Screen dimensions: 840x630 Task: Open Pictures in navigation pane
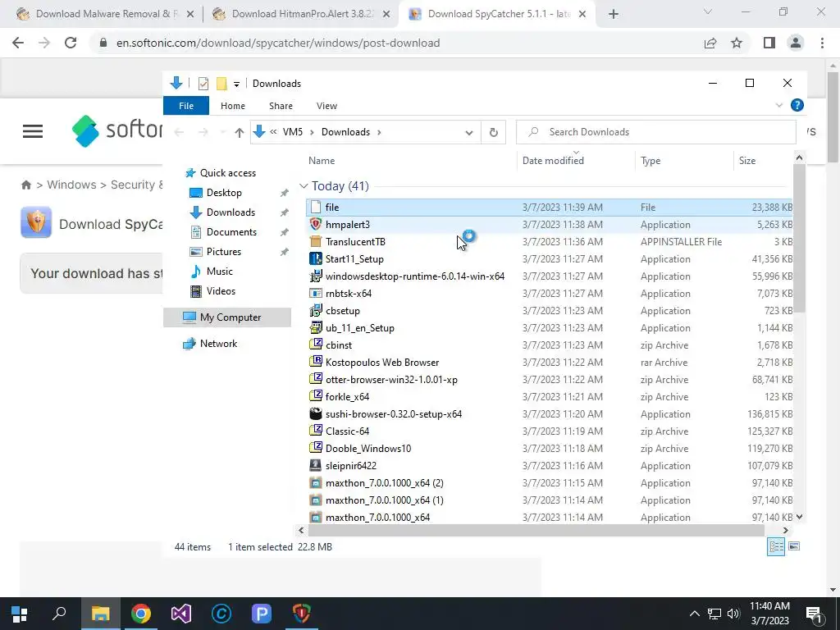point(223,252)
